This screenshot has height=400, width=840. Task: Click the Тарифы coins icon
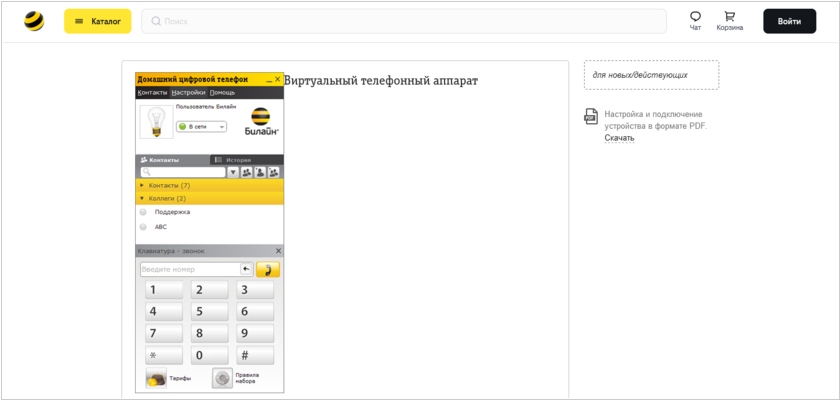(x=156, y=379)
